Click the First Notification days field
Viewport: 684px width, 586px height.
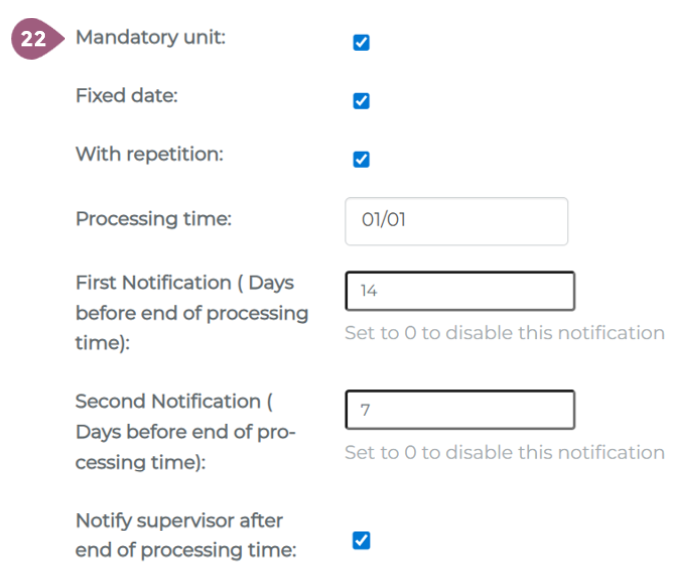(x=460, y=291)
